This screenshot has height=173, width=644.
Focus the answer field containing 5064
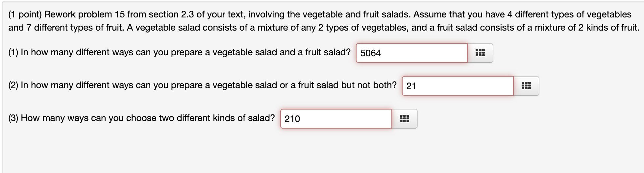pyautogui.click(x=411, y=53)
